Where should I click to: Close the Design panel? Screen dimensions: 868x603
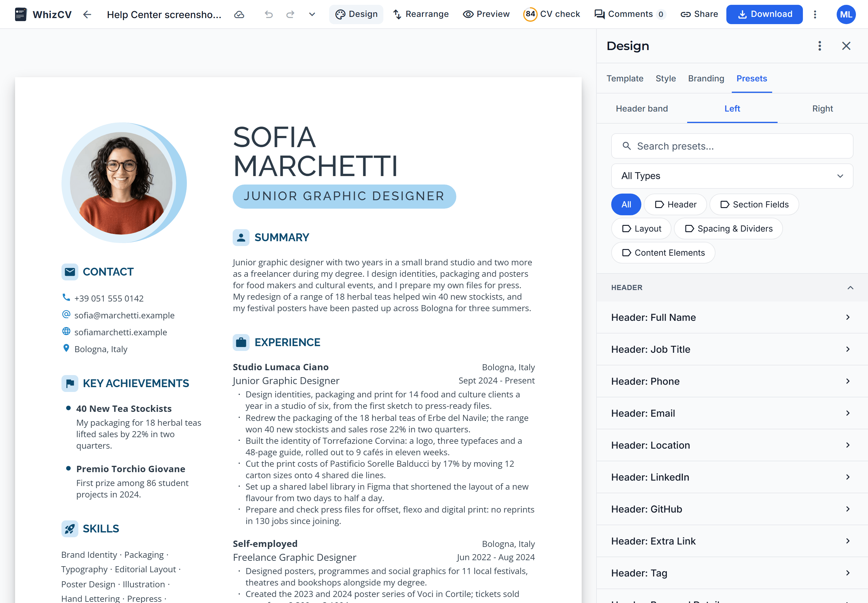point(846,46)
